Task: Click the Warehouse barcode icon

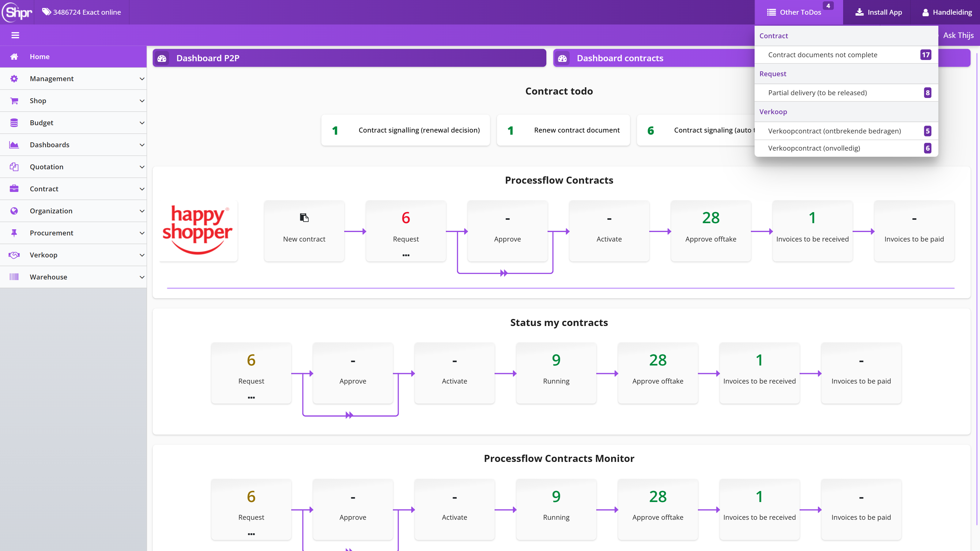Action: (x=14, y=277)
